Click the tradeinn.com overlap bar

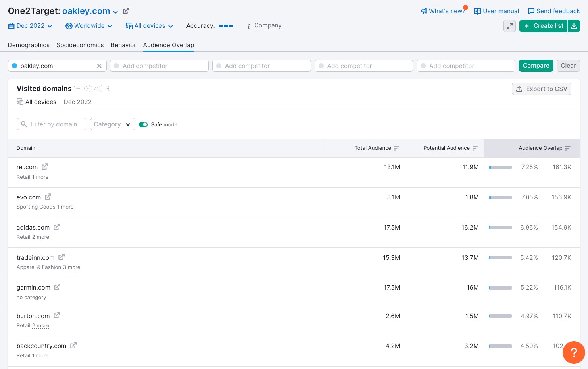coord(500,258)
